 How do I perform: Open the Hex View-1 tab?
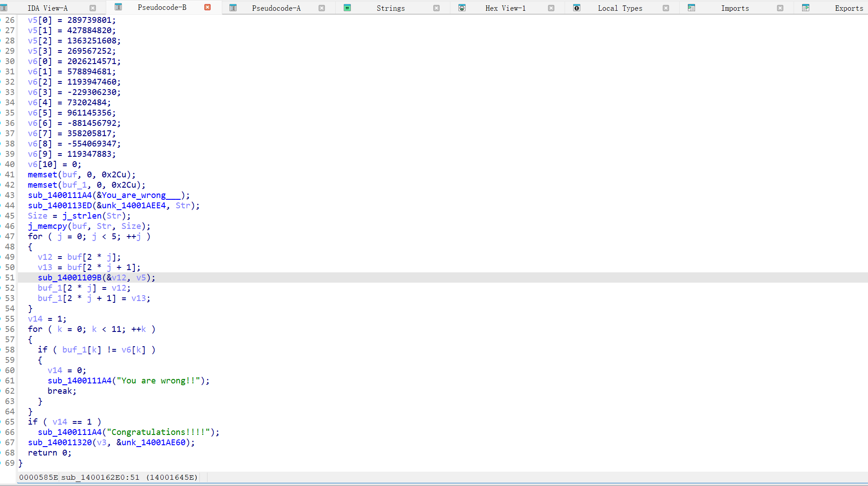tap(505, 8)
